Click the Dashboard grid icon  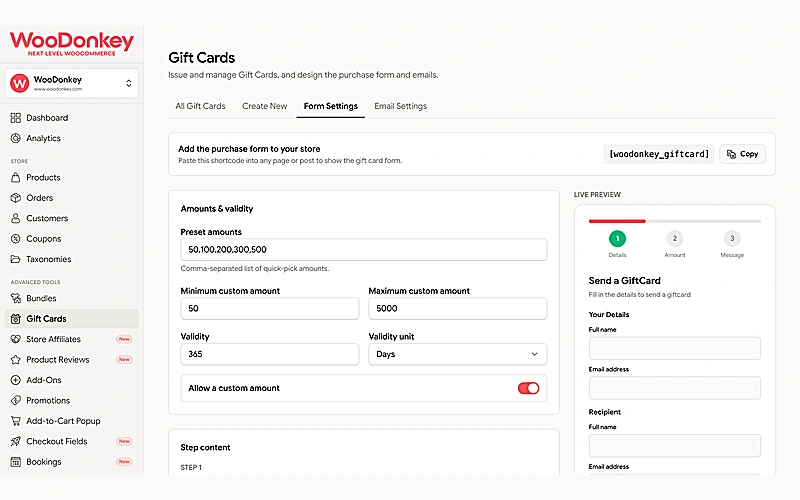16,118
